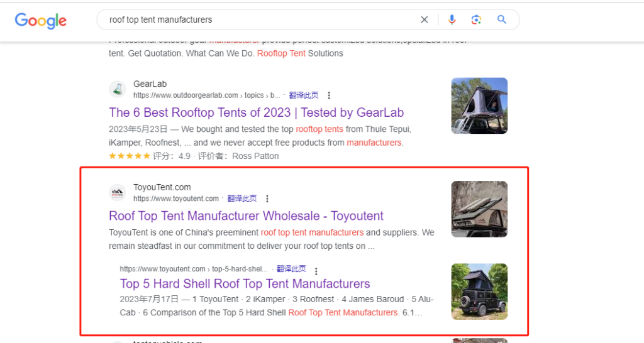Translate toyoutent.com homepage via 翻译此页
Viewport: 644px width, 343px height.
coord(242,199)
